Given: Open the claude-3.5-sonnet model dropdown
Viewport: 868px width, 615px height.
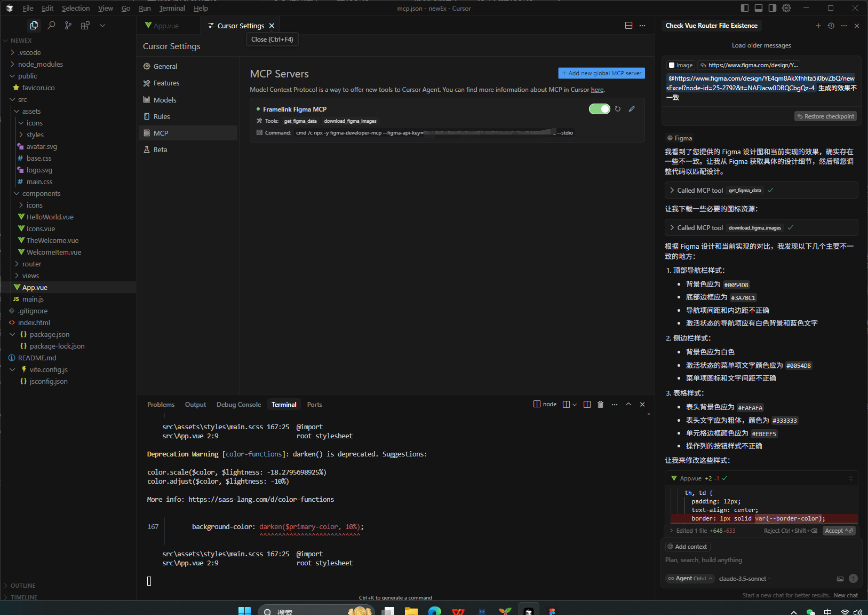Looking at the screenshot, I should 745,579.
